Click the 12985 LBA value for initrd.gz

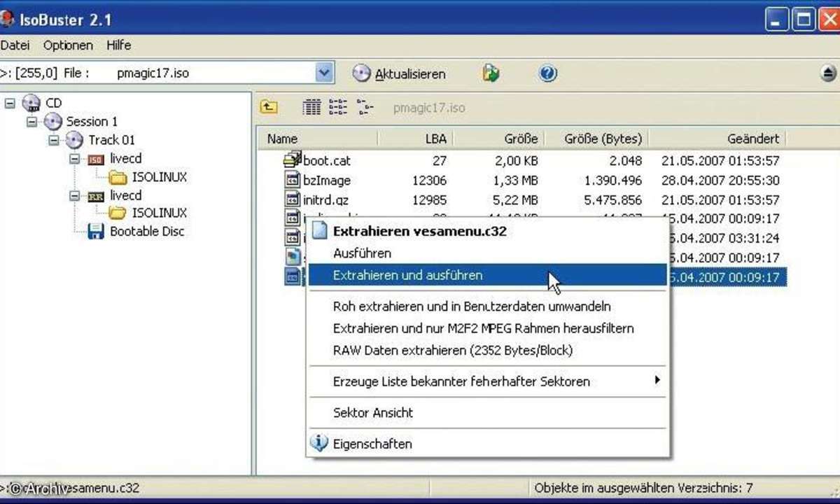pos(429,200)
